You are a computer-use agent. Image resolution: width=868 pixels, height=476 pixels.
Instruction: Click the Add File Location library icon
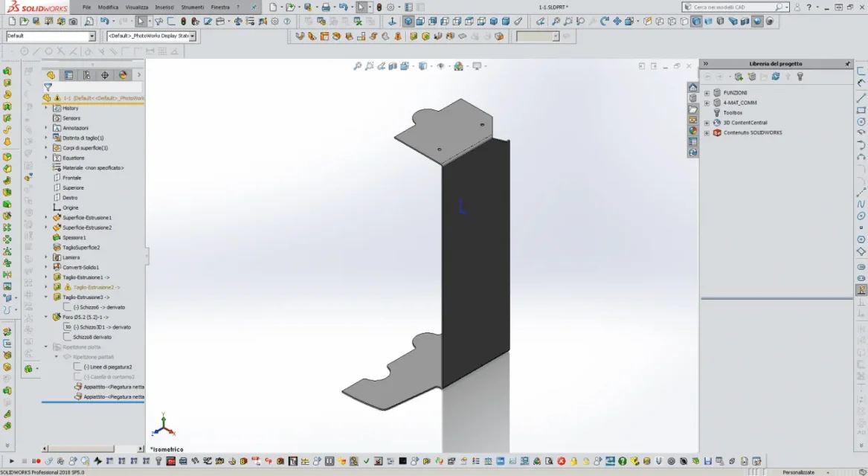coord(739,77)
